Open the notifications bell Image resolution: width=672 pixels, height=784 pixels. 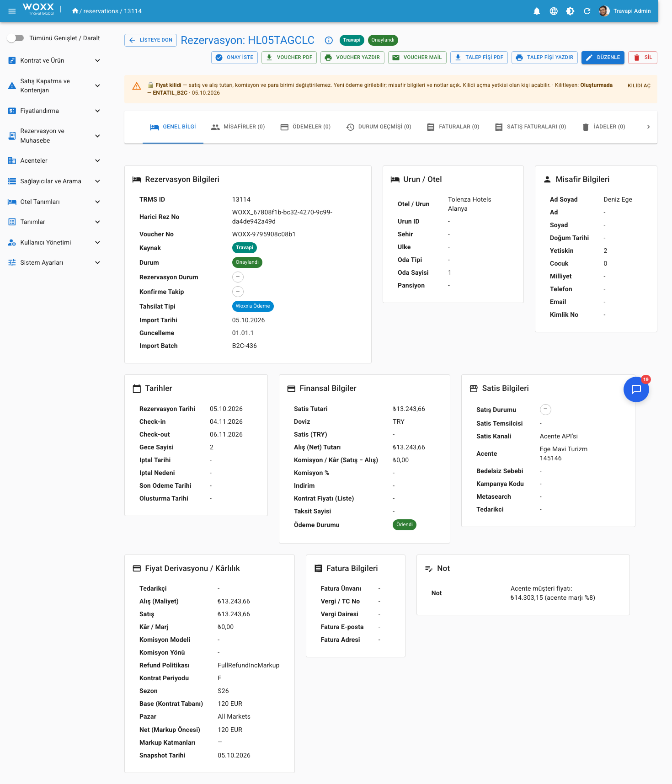(x=537, y=11)
